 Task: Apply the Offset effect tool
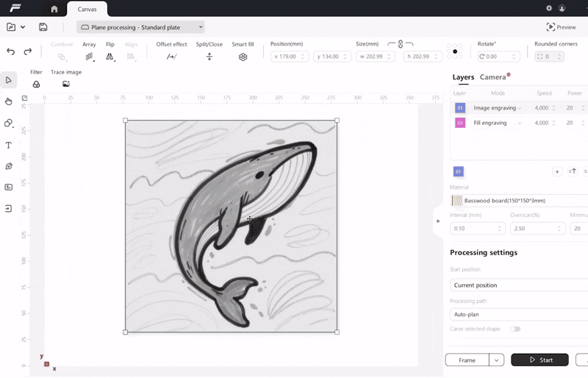pyautogui.click(x=171, y=57)
